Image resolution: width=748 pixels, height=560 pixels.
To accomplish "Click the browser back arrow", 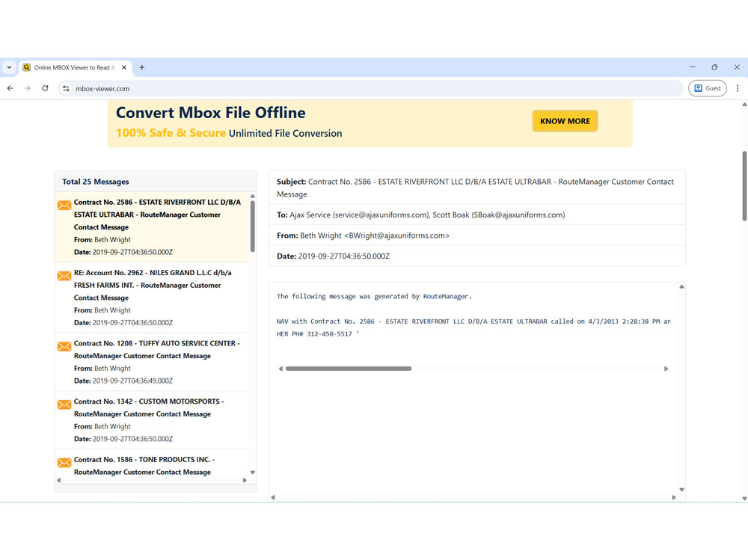I will tap(10, 87).
